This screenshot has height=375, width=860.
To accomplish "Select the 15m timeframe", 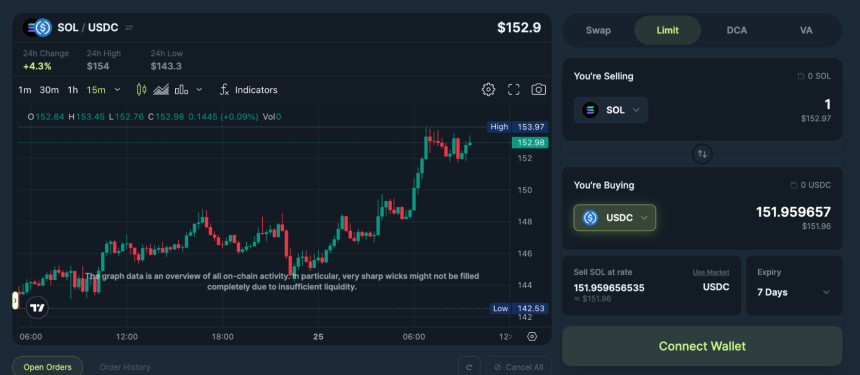I will (95, 90).
